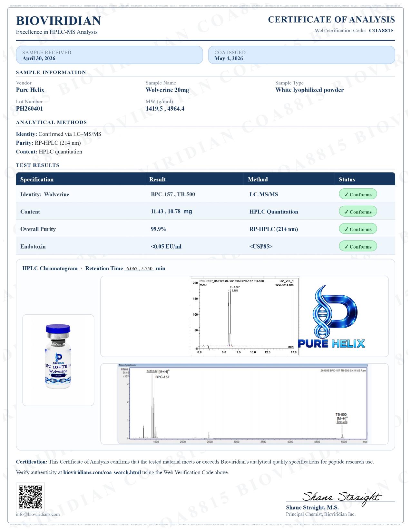Screen dimensions: 411x532
Task: Click the BIOVIRIDIAN company title
Action: coord(58,21)
